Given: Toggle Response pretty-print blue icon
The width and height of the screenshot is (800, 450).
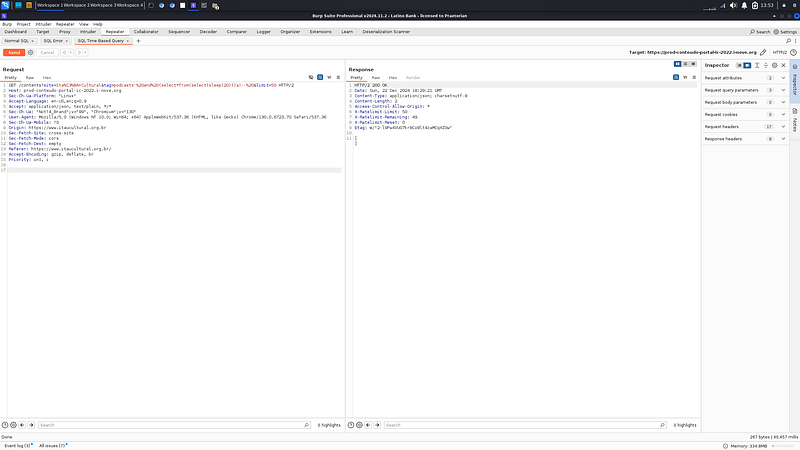Looking at the screenshot, I should [676, 78].
